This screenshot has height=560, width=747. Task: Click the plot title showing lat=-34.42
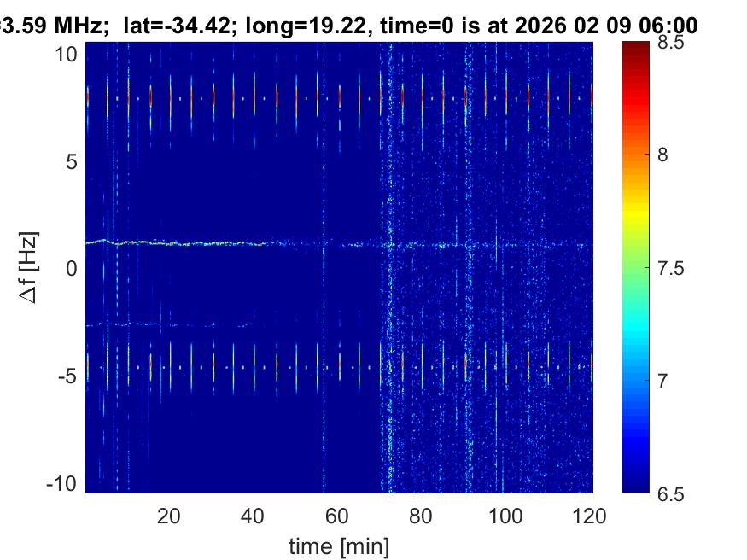pos(348,26)
